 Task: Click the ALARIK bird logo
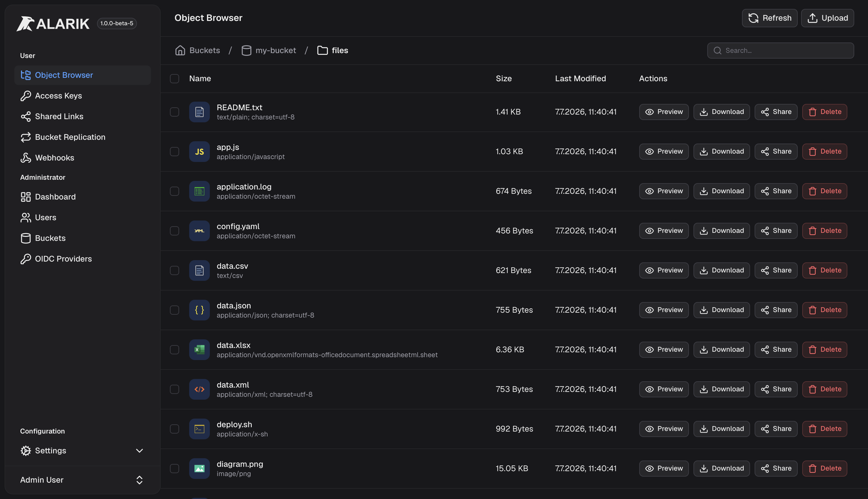[25, 24]
